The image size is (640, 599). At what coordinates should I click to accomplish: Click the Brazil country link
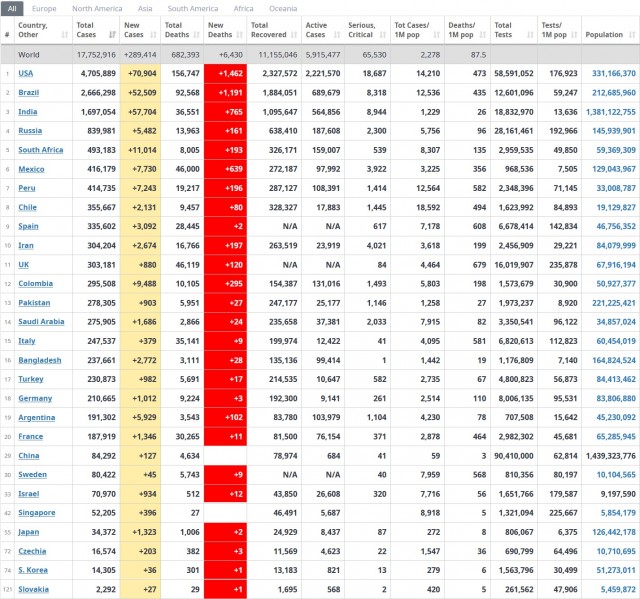[29, 92]
